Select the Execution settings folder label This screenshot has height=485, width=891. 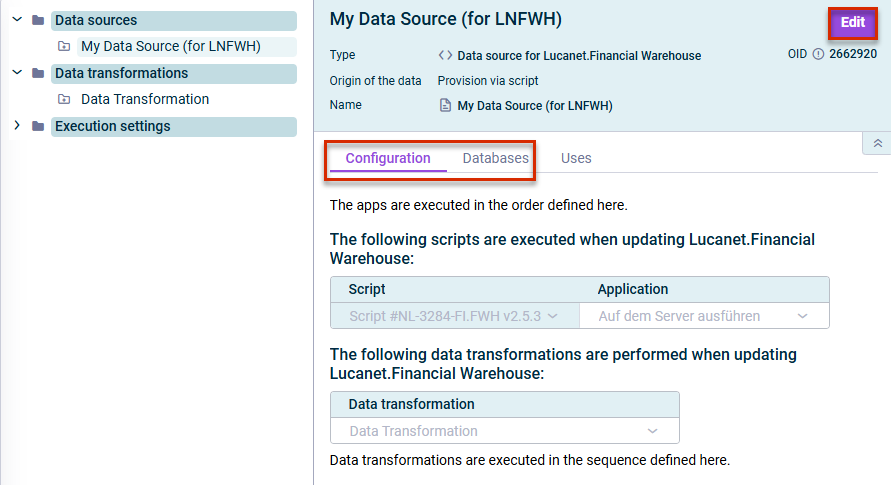pyautogui.click(x=173, y=126)
